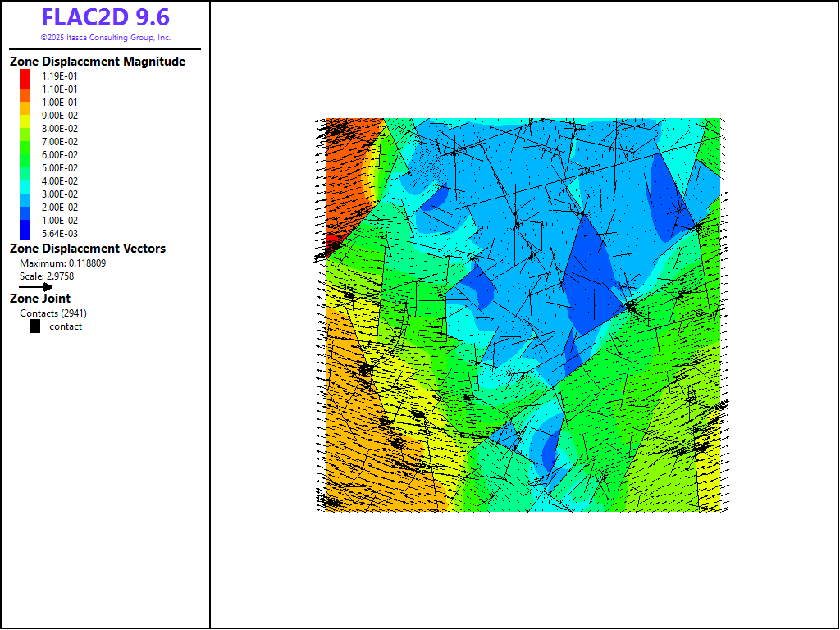Click the Maximum: 0.118809 vector label
This screenshot has height=630, width=840.
62,263
